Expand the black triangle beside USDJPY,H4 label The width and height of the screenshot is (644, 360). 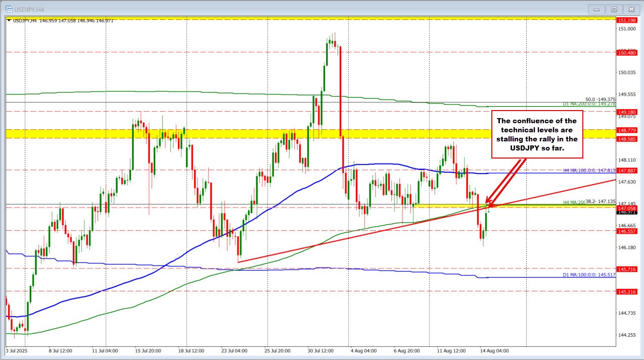[9, 20]
